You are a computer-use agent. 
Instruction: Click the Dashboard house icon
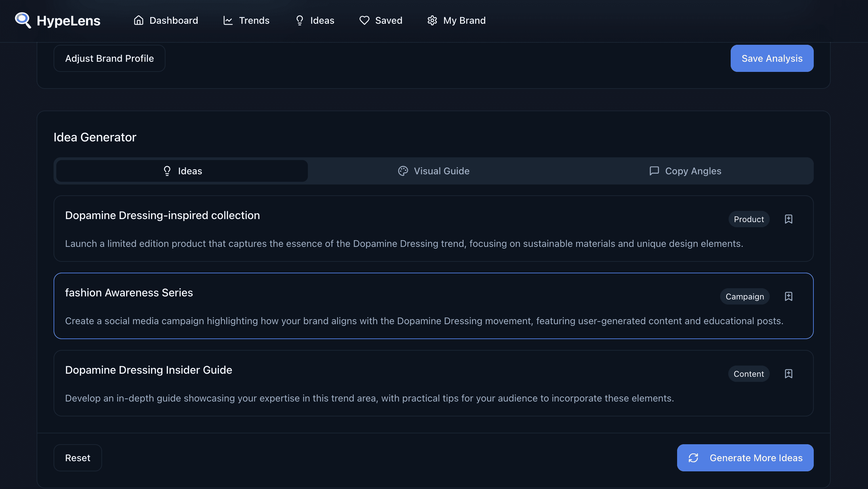pyautogui.click(x=138, y=20)
